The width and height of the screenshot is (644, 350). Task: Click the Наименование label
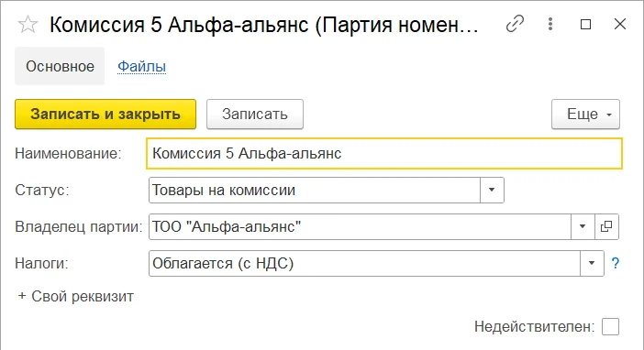tap(68, 153)
